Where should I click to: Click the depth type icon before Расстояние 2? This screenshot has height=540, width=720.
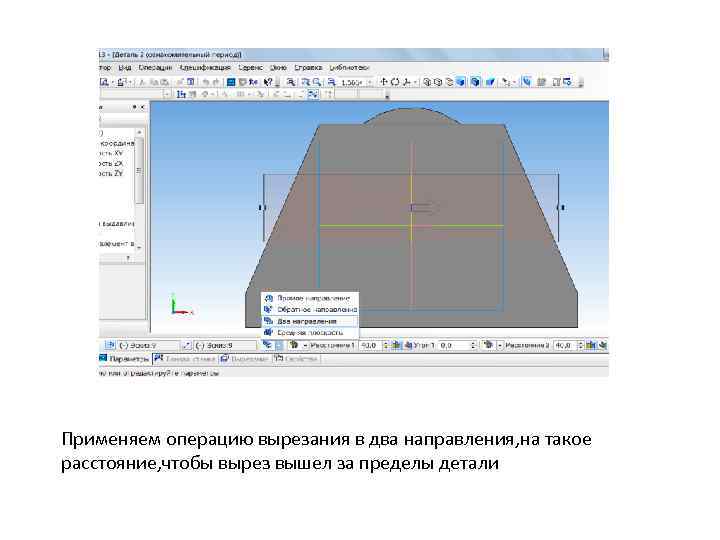click(x=489, y=344)
